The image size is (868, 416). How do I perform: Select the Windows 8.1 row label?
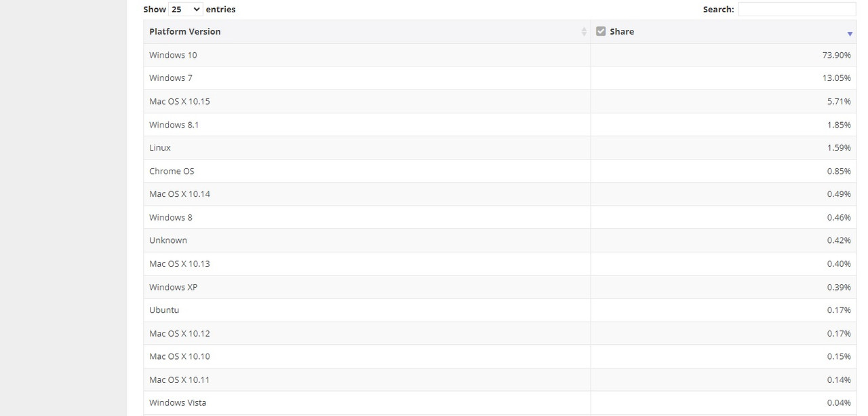coord(174,125)
